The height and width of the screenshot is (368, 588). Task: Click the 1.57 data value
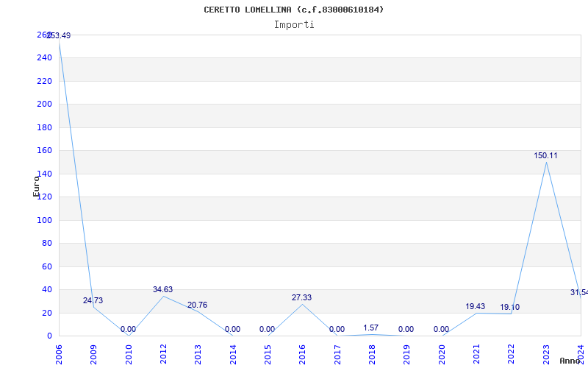point(371,328)
